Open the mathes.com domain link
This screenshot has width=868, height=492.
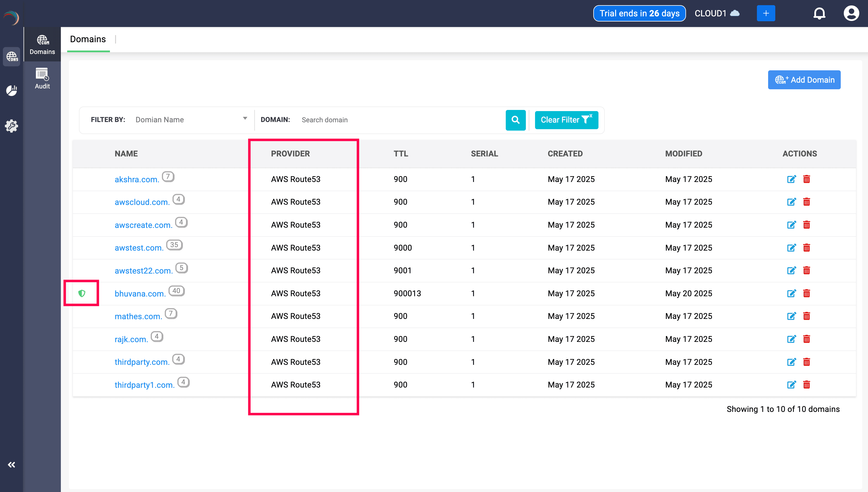pyautogui.click(x=138, y=316)
